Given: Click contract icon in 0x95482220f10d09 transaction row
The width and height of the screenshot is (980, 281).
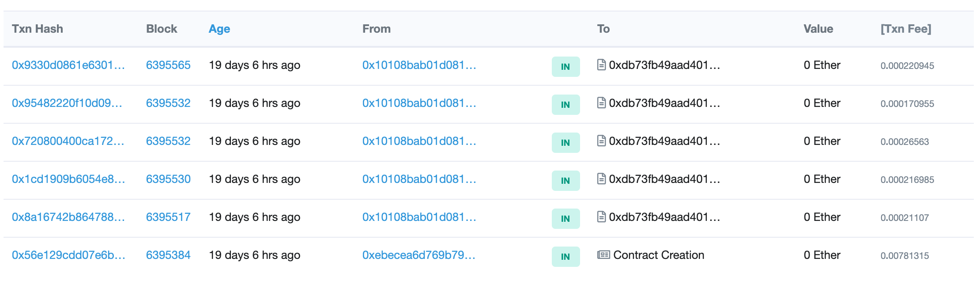Looking at the screenshot, I should (601, 103).
